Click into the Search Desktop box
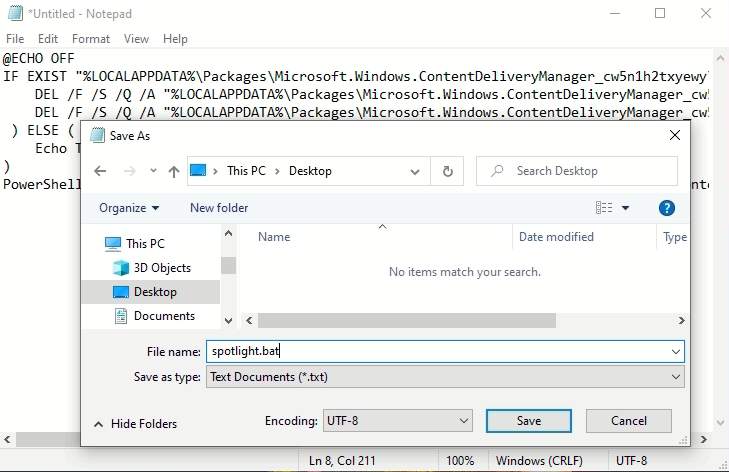The height and width of the screenshot is (472, 729). (577, 171)
